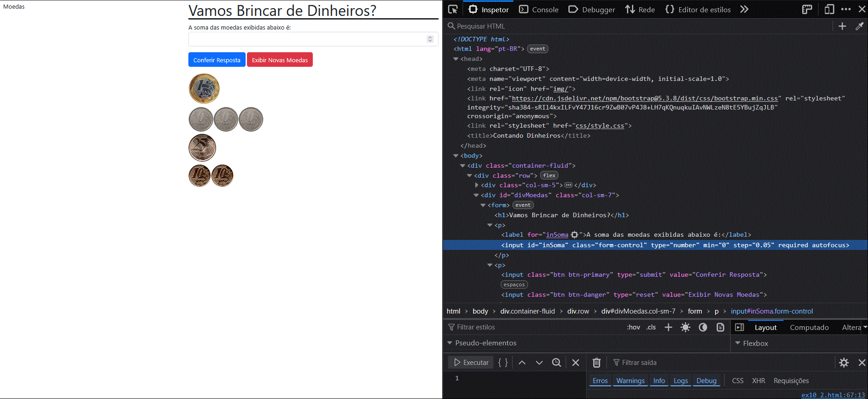
Task: Add a new node with plus icon
Action: [842, 26]
